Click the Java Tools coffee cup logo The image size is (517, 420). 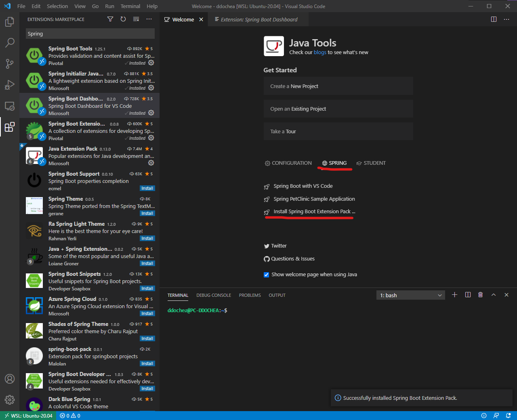274,46
